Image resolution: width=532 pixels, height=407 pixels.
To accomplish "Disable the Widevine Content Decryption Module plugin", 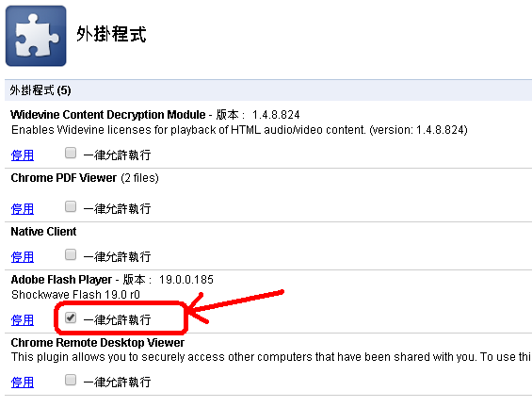I will coord(23,155).
